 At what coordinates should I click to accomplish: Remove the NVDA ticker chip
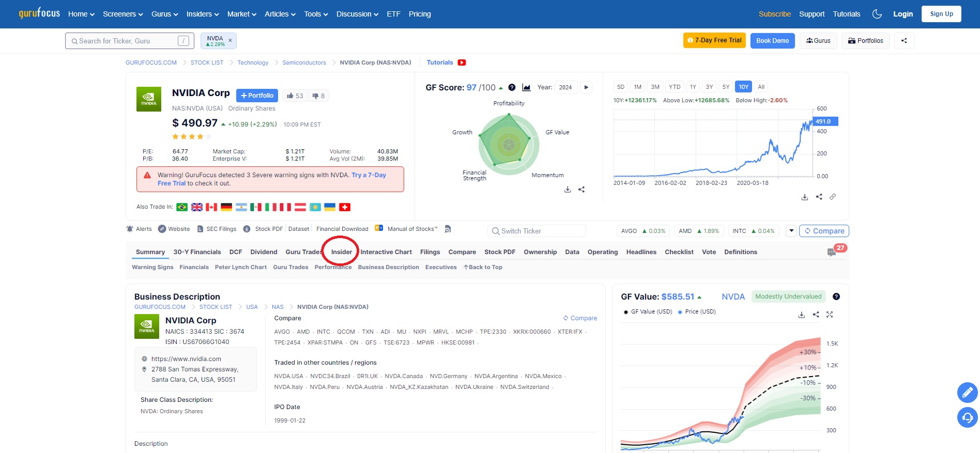[230, 40]
